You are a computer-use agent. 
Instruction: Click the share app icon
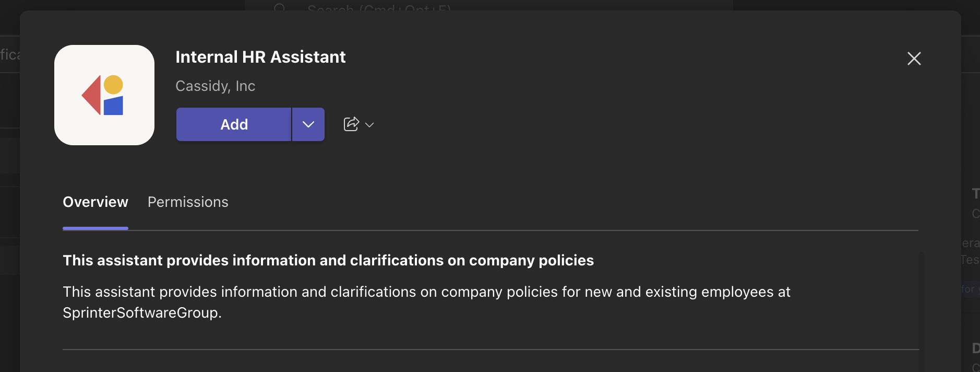coord(352,124)
